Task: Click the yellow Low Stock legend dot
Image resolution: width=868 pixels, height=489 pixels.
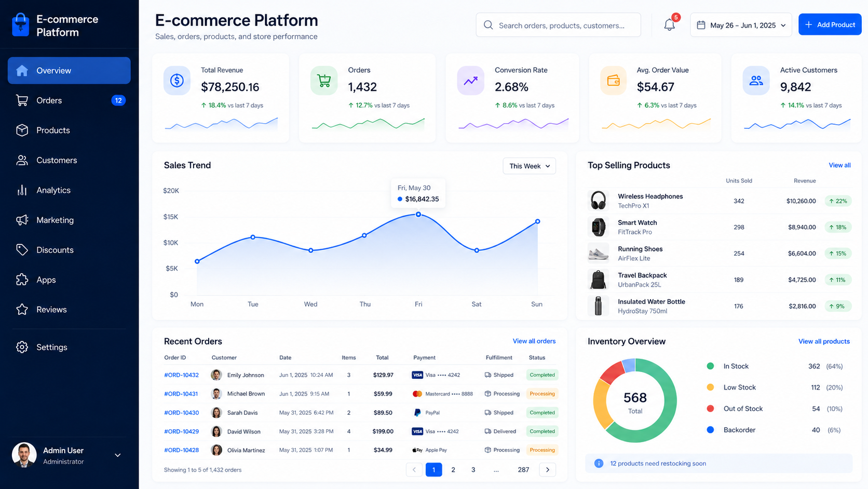Action: (710, 387)
